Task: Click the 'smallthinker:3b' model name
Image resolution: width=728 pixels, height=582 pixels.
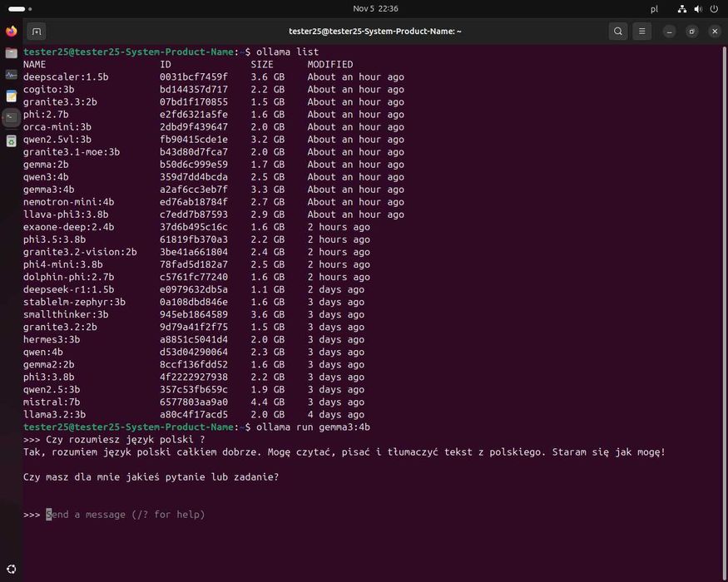Action: [66, 315]
